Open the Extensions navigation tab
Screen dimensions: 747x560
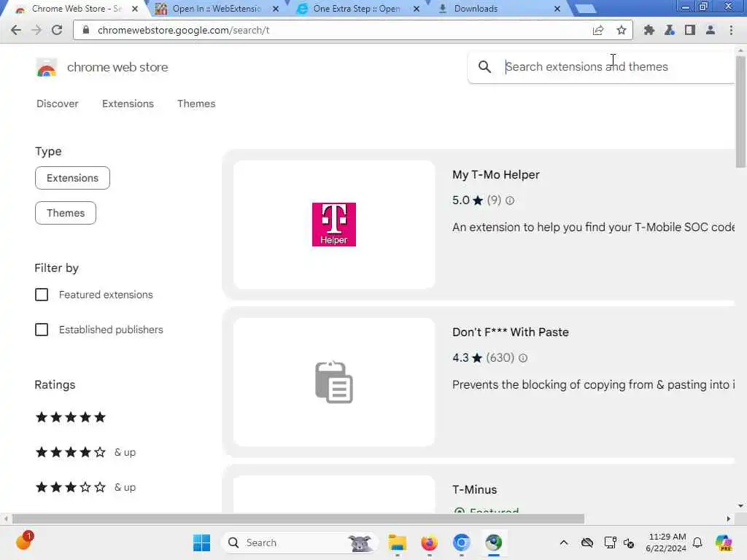[128, 104]
